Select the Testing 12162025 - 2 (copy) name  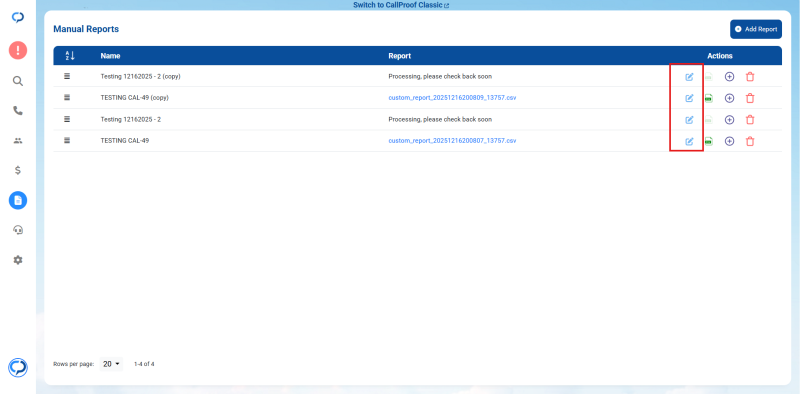click(140, 77)
